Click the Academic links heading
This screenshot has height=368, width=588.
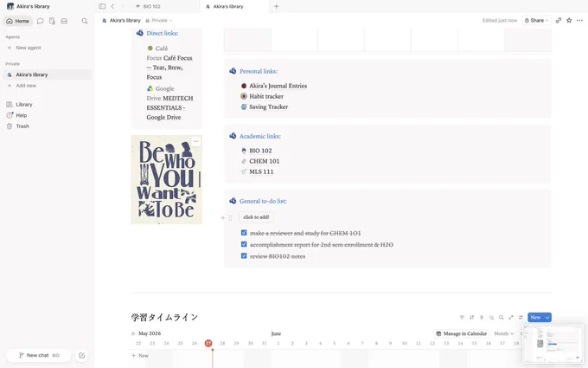pos(260,136)
